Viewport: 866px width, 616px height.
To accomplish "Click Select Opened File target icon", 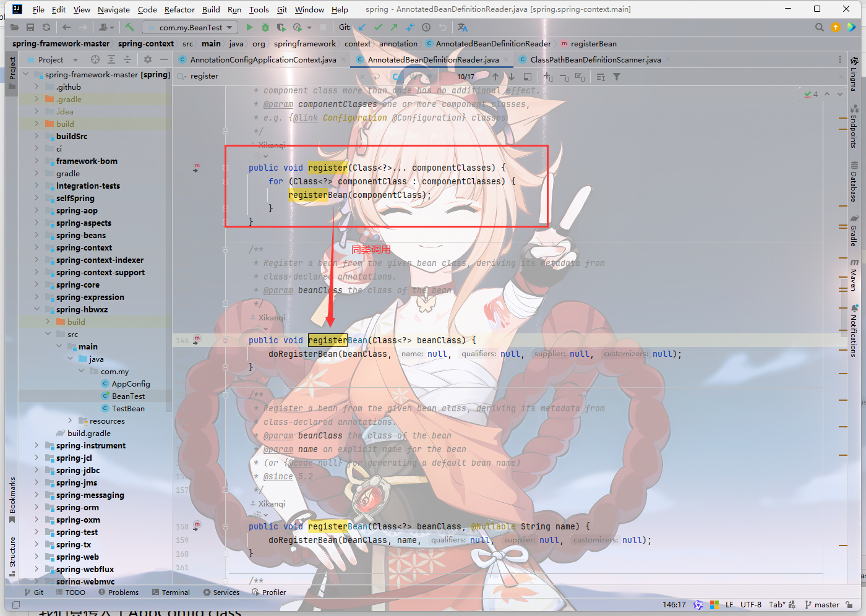I will (x=95, y=59).
